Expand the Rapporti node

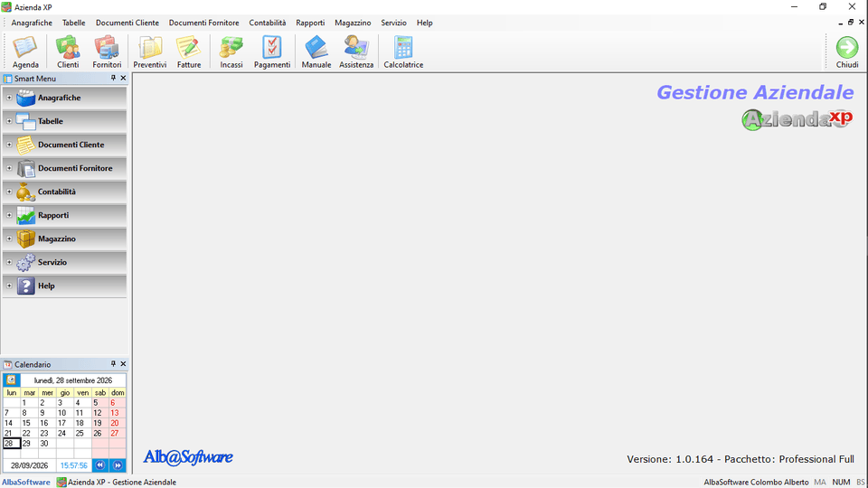[x=9, y=215]
